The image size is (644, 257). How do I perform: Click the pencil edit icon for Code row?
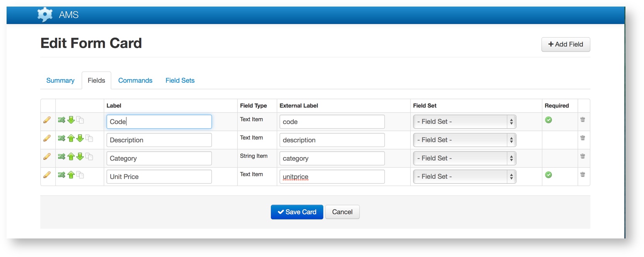point(47,120)
